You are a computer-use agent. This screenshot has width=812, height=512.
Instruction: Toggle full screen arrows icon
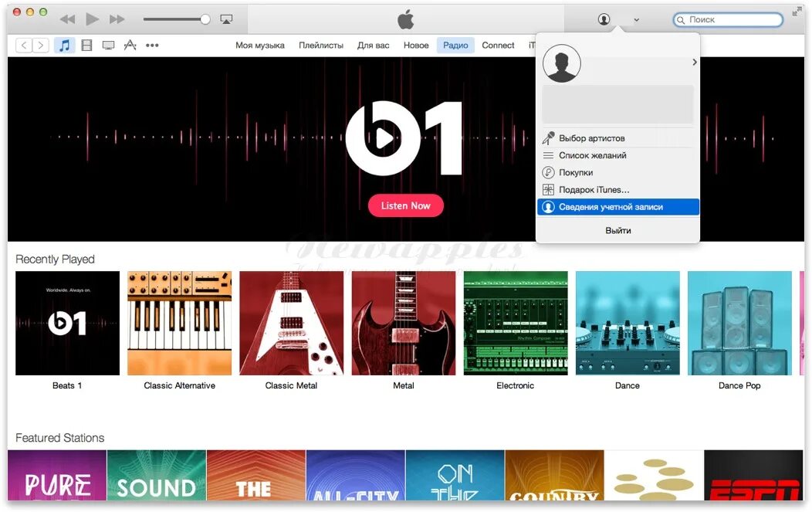[797, 11]
